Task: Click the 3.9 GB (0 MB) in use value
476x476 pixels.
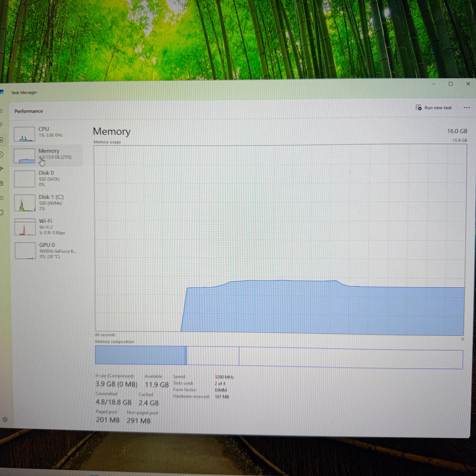Action: click(116, 384)
